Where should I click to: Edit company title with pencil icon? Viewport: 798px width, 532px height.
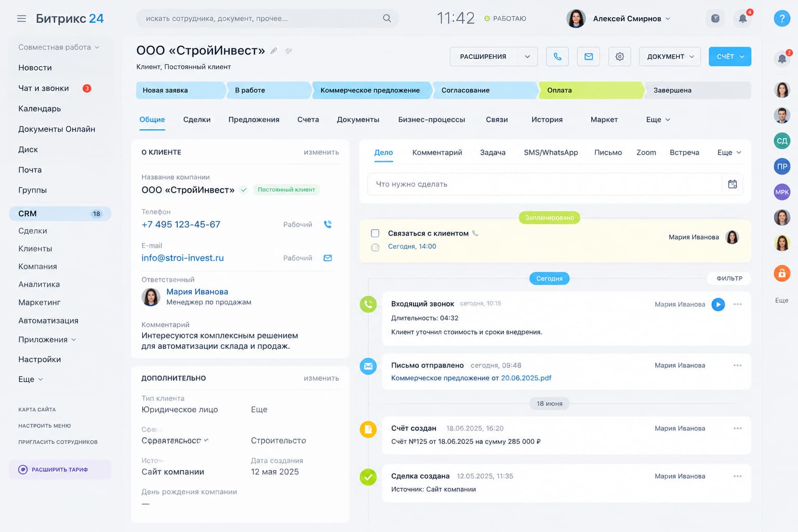(274, 50)
